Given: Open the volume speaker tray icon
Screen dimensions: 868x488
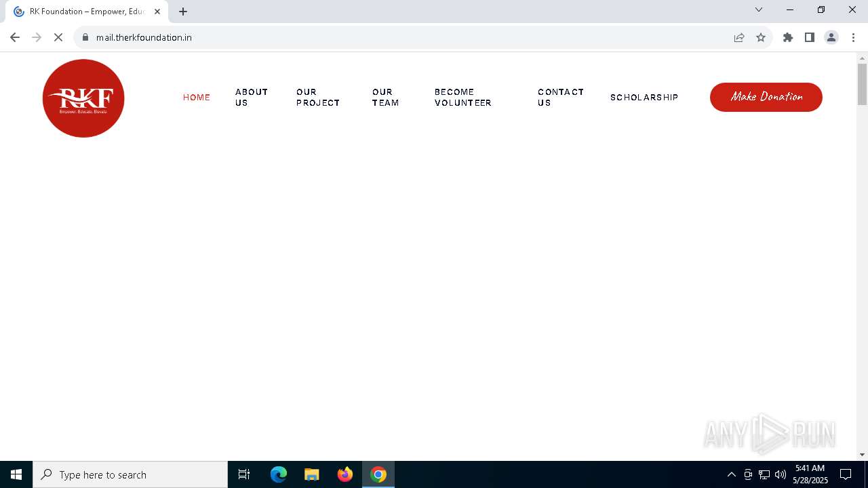Looking at the screenshot, I should (x=781, y=474).
